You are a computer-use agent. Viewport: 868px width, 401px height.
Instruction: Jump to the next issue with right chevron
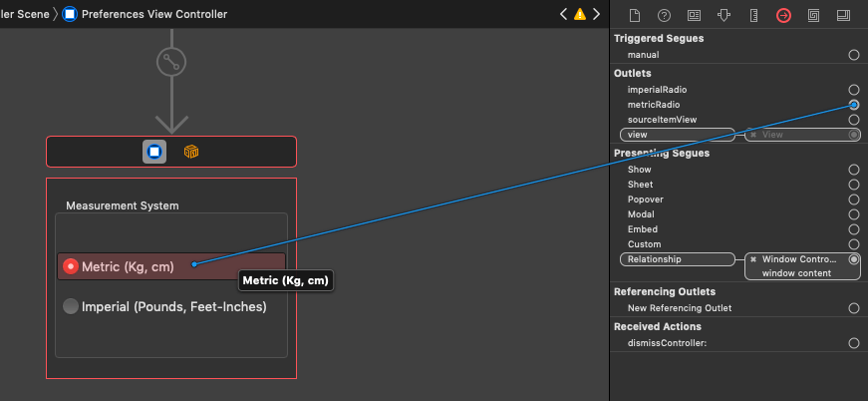pos(595,14)
